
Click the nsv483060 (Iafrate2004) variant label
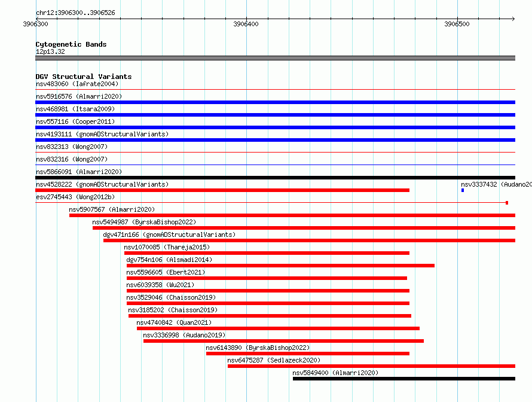click(77, 84)
